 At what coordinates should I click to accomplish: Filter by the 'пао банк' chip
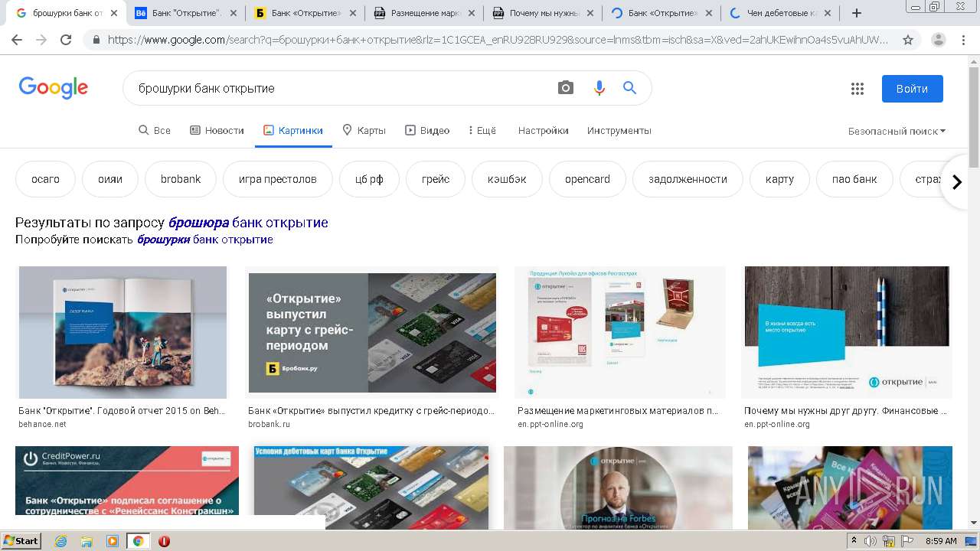(x=854, y=179)
